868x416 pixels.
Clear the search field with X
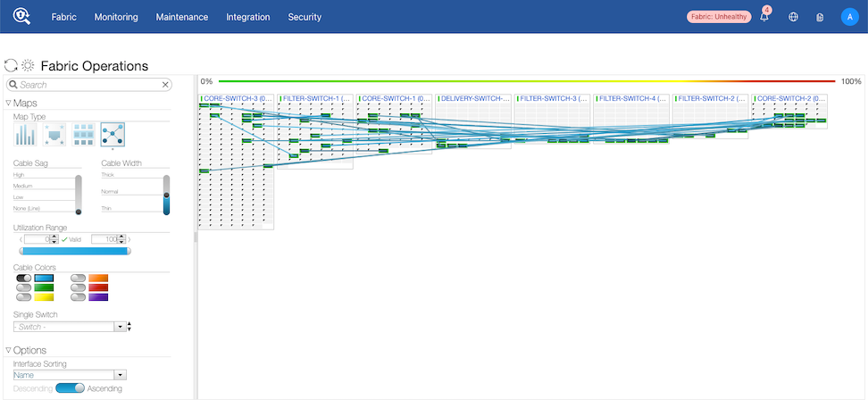(165, 85)
